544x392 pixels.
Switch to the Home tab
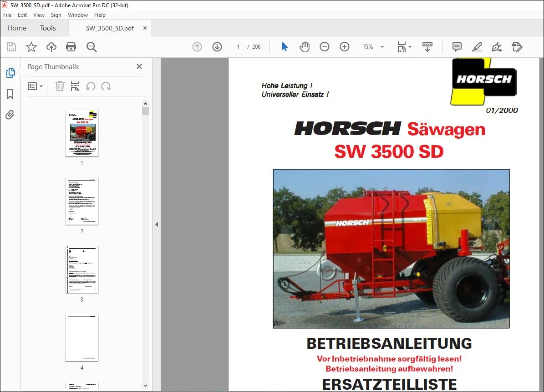coord(17,28)
